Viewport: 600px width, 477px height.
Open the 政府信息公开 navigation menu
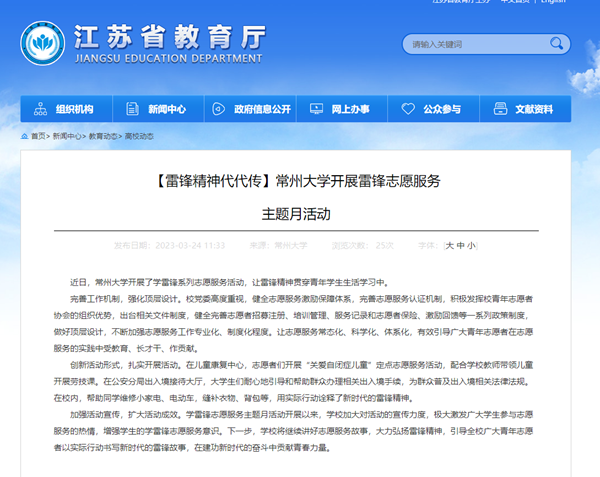254,109
